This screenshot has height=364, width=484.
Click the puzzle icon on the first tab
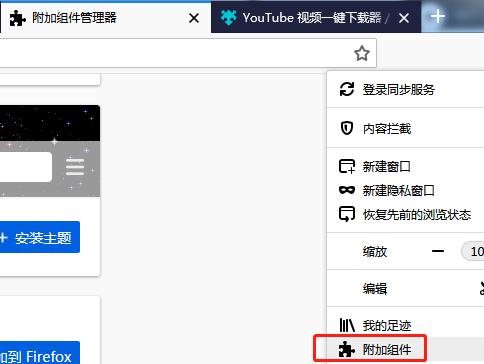coord(17,18)
